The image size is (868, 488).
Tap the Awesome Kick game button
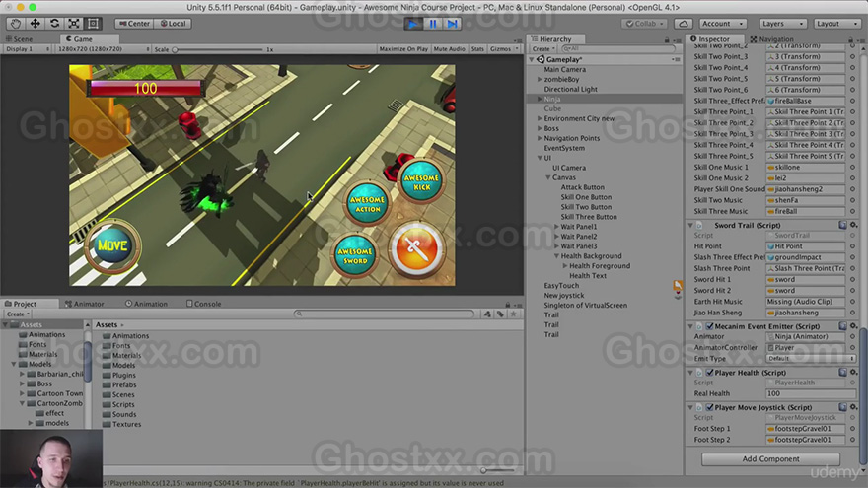tap(421, 181)
